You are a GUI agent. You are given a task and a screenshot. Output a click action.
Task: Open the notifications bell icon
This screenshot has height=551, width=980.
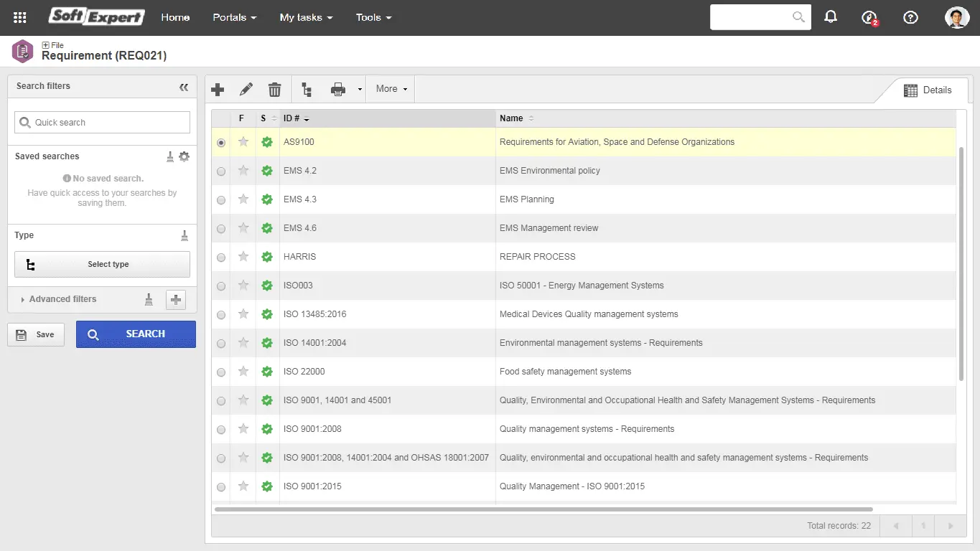[831, 17]
